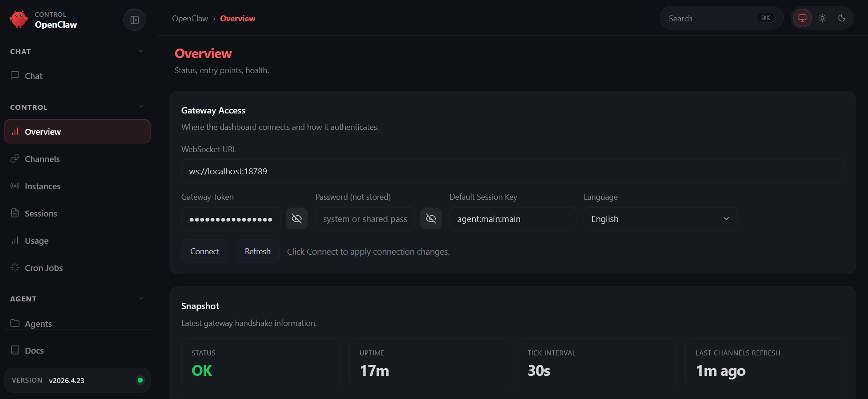868x399 pixels.
Task: Click the ⌘K shortcut badge in search
Action: [x=766, y=18]
